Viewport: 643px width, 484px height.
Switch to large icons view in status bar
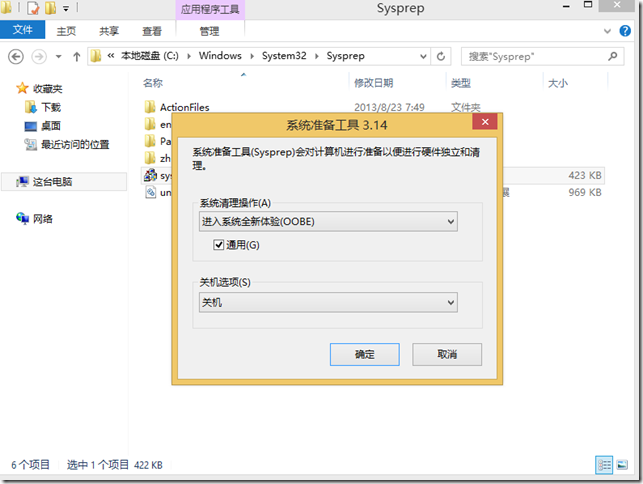(x=622, y=465)
